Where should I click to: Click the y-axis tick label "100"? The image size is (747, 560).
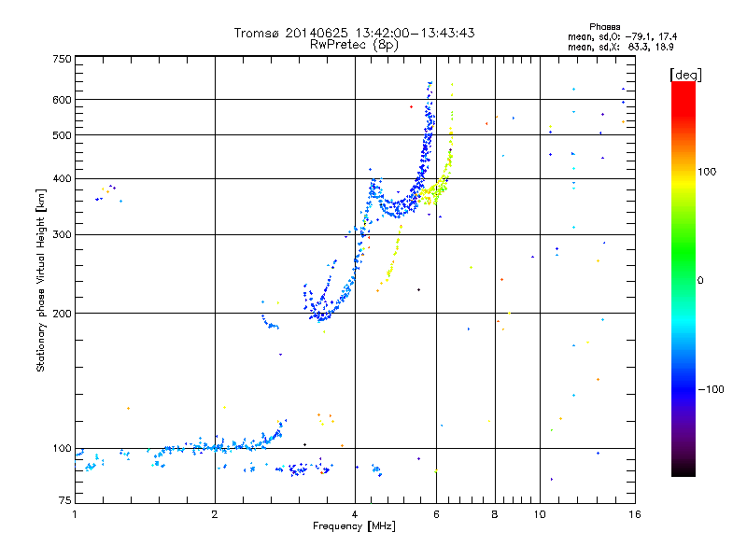click(62, 448)
